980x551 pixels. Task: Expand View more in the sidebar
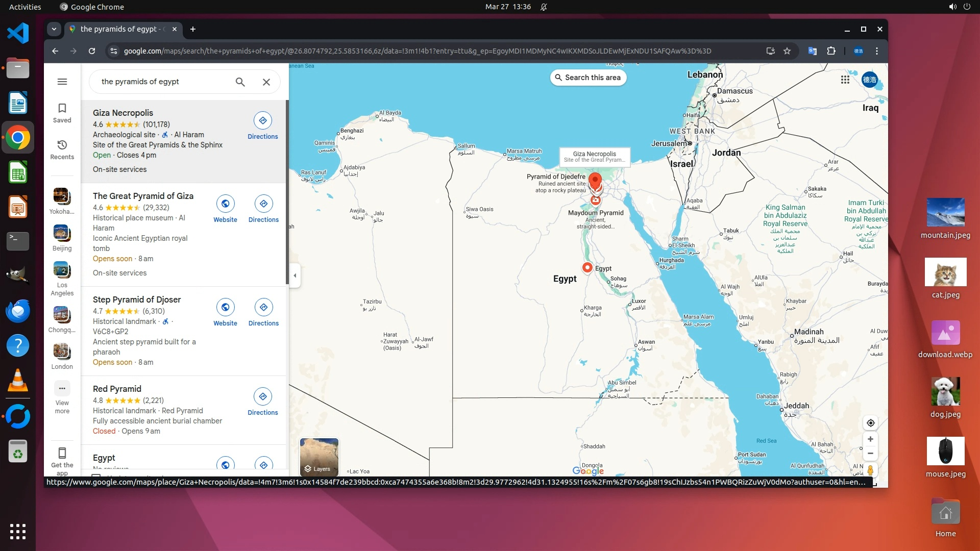[x=62, y=389]
